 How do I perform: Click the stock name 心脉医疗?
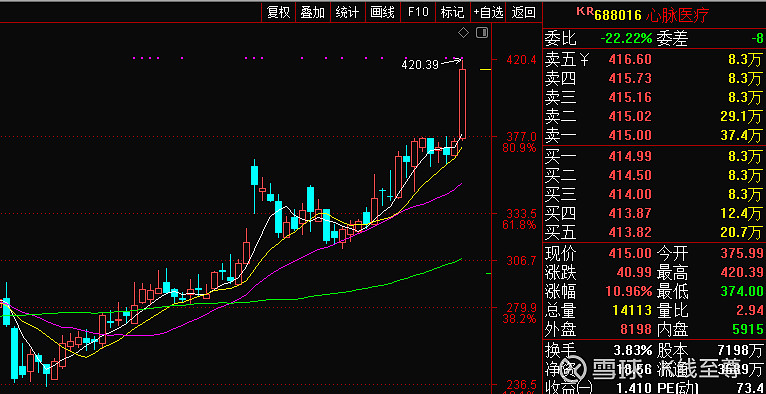point(677,15)
